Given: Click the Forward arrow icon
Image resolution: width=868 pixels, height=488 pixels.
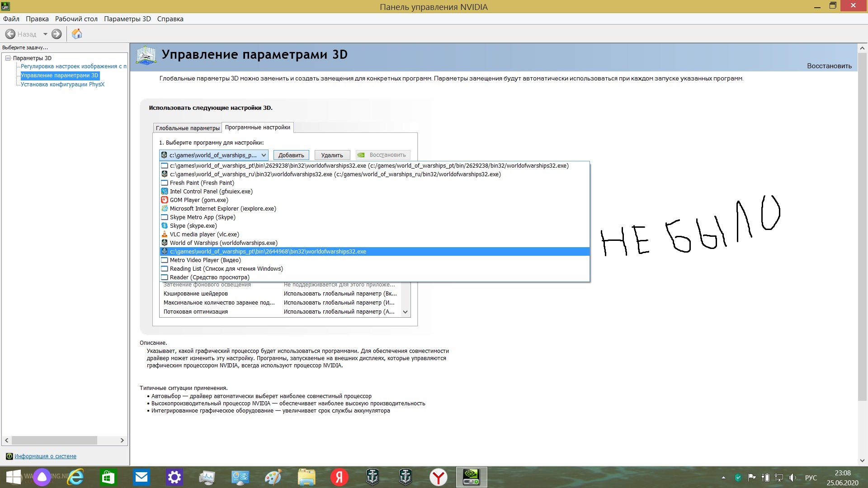Looking at the screenshot, I should pos(57,34).
